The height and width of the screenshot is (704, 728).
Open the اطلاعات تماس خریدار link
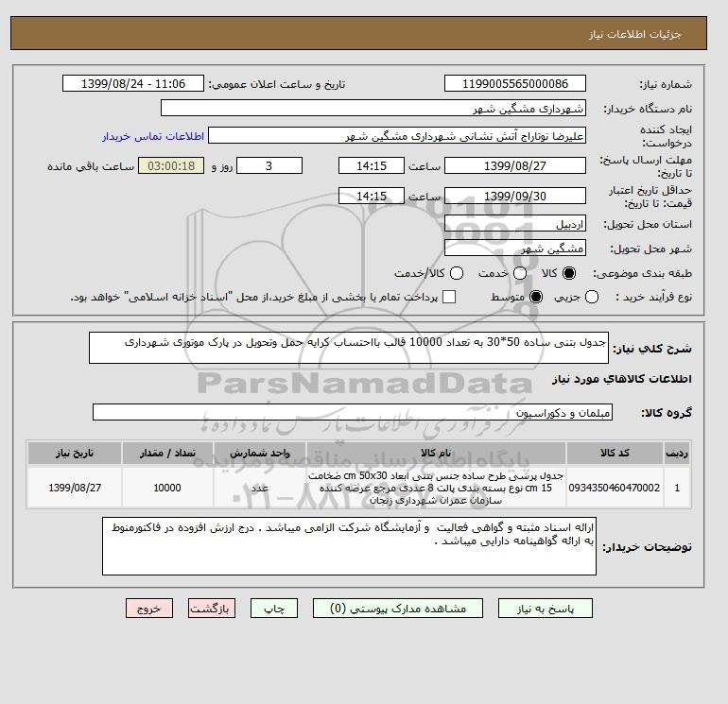(x=153, y=136)
